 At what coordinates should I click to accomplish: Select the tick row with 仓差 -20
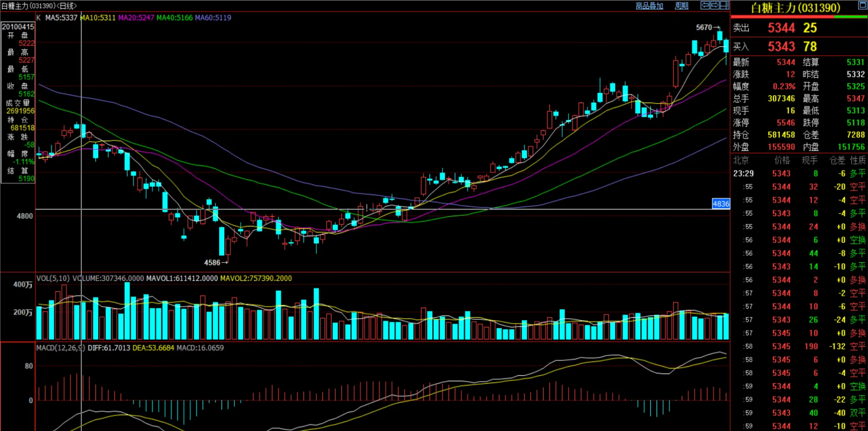(x=799, y=187)
